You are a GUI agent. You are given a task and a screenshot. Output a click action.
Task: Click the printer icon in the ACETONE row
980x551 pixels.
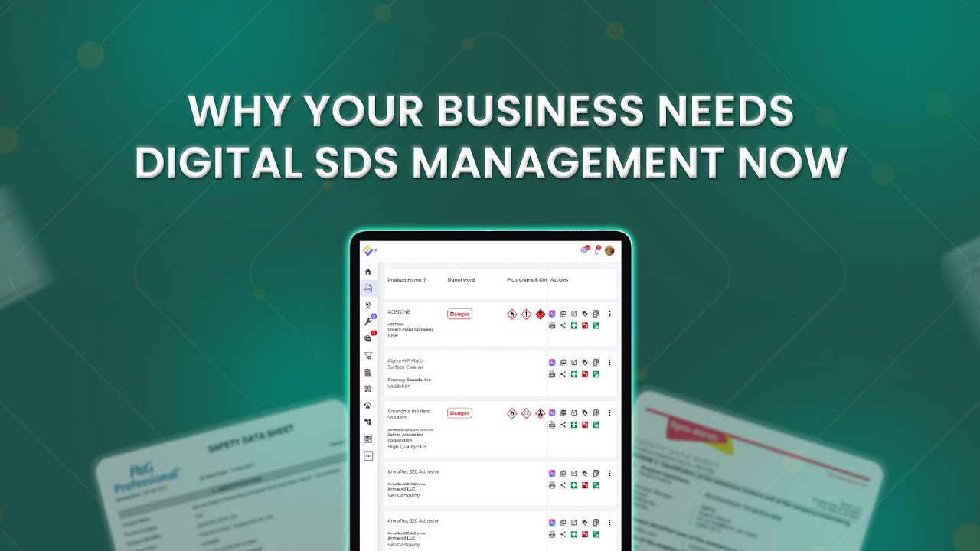[552, 325]
